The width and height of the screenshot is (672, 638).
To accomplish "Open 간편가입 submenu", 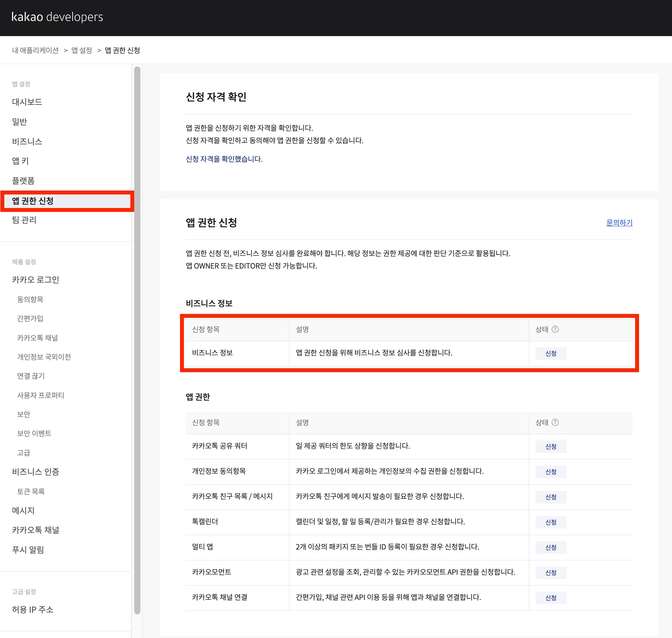I will coord(30,318).
